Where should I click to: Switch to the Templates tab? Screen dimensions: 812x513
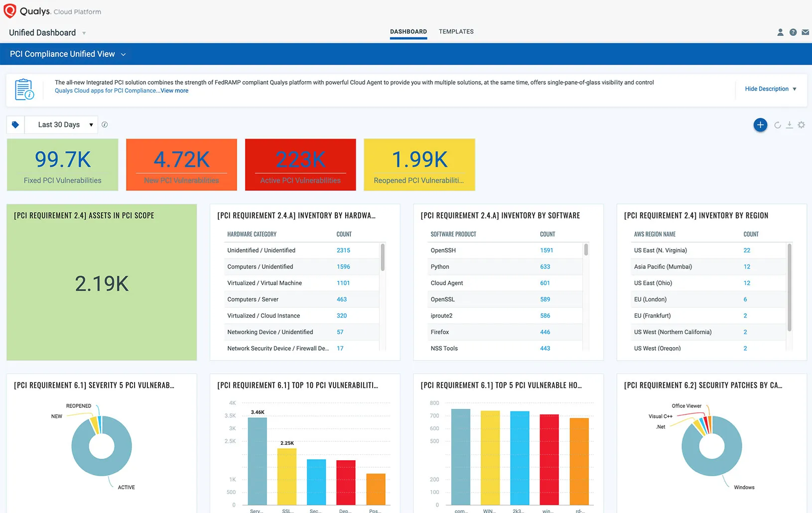coord(456,32)
